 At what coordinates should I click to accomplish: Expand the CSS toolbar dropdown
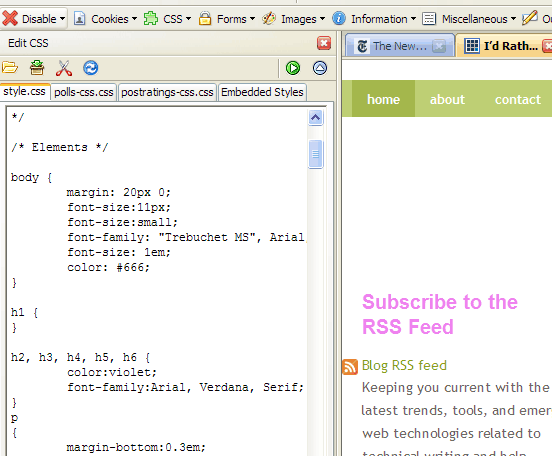tap(167, 19)
